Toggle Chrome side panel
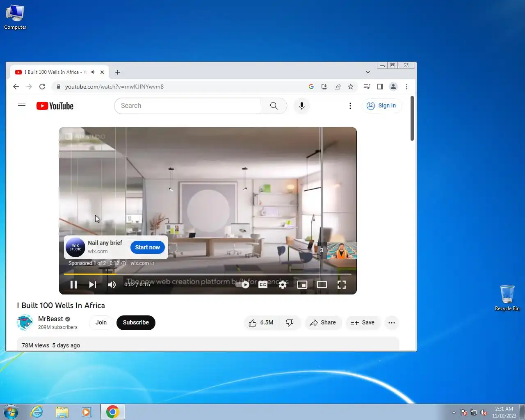Screen dimensions: 525x420 (380, 87)
